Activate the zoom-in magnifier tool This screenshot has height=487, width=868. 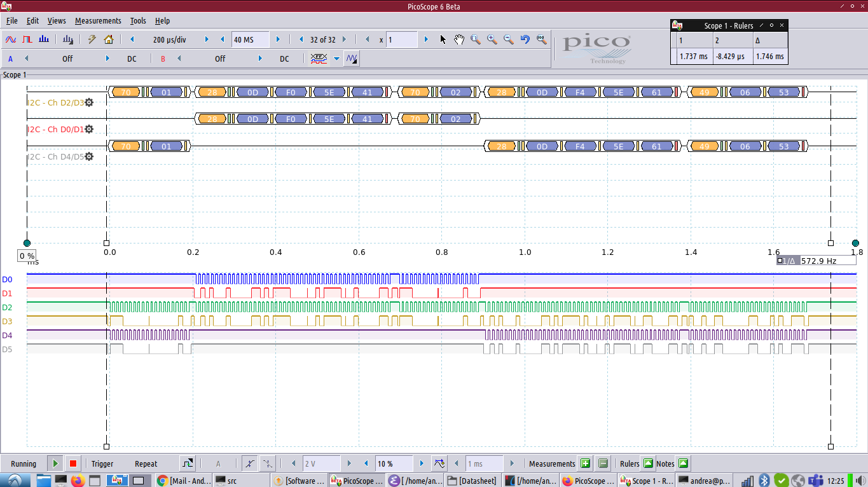492,39
